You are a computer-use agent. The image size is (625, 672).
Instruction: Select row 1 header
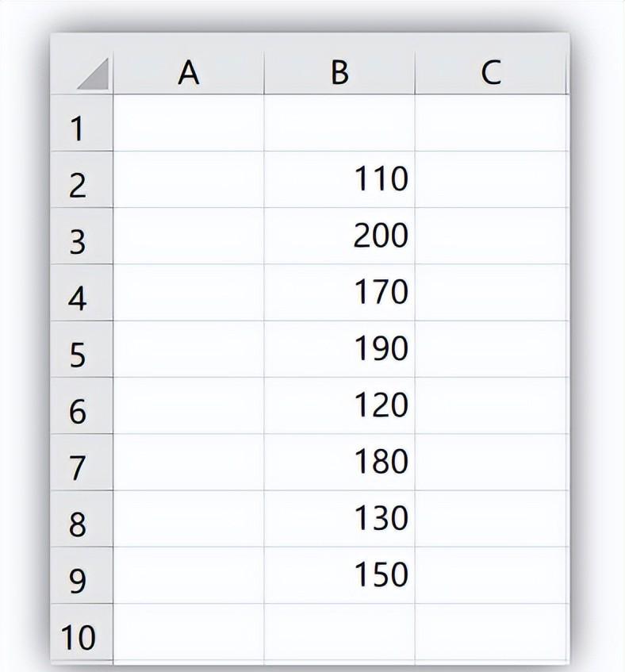(82, 123)
